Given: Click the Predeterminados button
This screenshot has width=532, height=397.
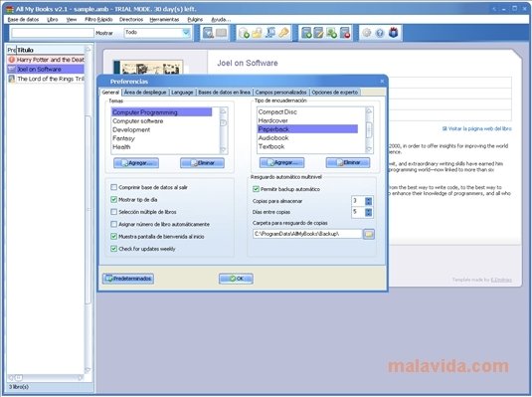Looking at the screenshot, I should pos(128,279).
